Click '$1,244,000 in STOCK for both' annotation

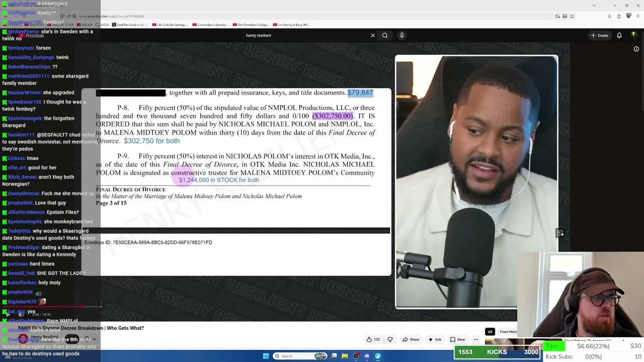219,180
